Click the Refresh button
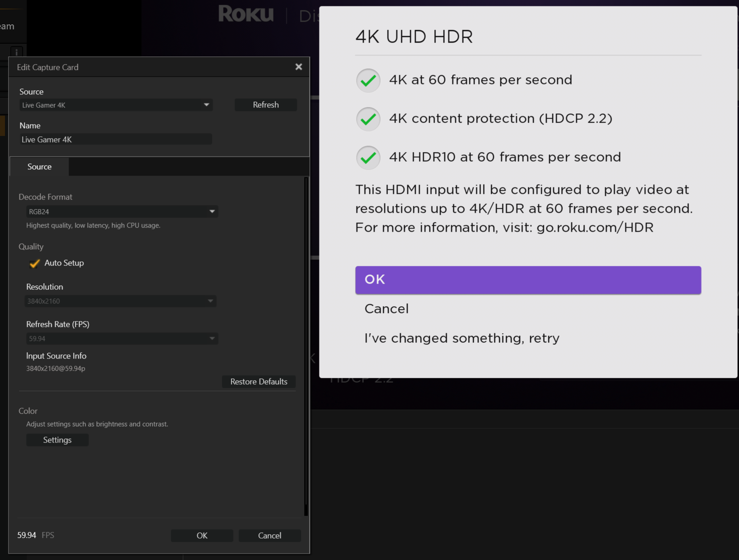Screen dimensions: 739x560 [x=266, y=105]
